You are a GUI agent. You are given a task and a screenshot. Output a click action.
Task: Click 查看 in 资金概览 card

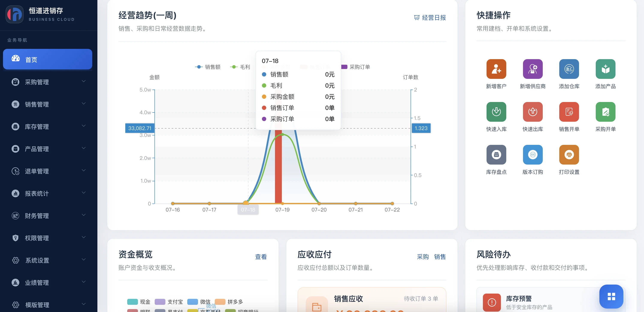pos(261,257)
